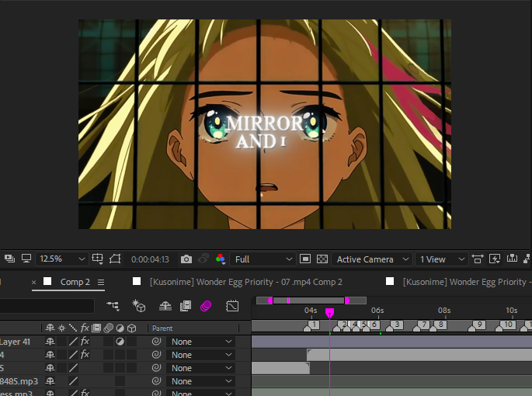Select the 8485.mp3 layer name

[19, 381]
